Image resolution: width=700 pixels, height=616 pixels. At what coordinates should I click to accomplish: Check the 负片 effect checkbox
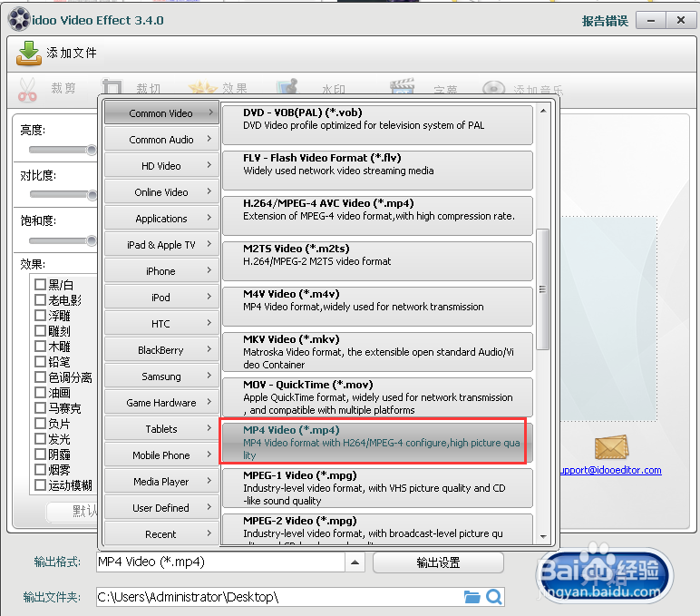pos(40,423)
